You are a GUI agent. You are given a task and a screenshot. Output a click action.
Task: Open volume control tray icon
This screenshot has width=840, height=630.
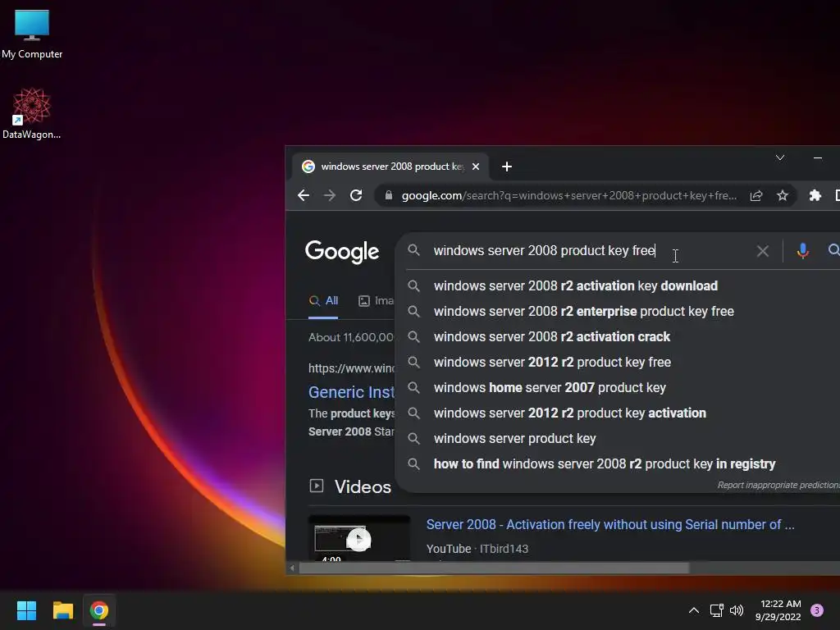pyautogui.click(x=737, y=610)
